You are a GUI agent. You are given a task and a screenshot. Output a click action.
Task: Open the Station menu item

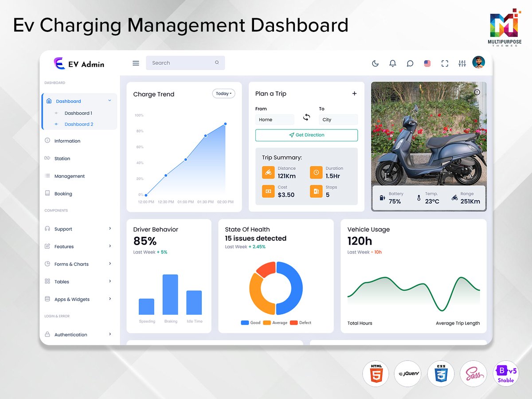pos(62,159)
